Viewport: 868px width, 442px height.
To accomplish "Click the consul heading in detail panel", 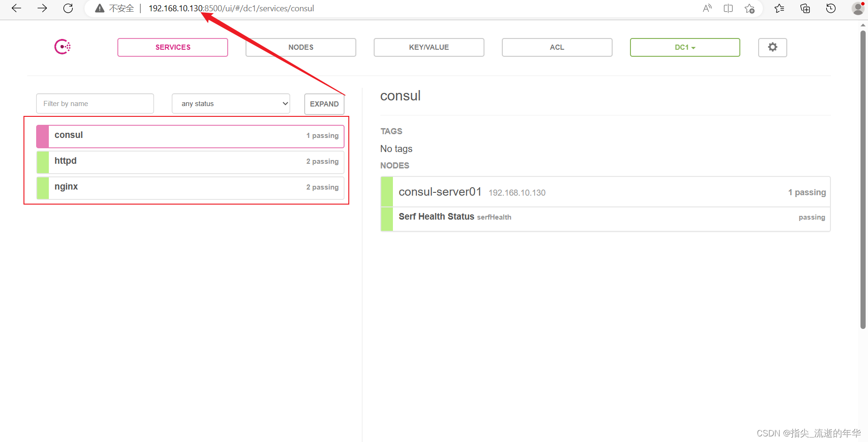I will pos(400,96).
